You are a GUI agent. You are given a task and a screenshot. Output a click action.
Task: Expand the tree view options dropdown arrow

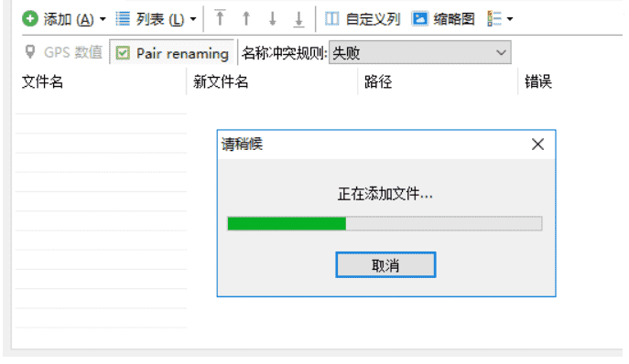point(510,19)
